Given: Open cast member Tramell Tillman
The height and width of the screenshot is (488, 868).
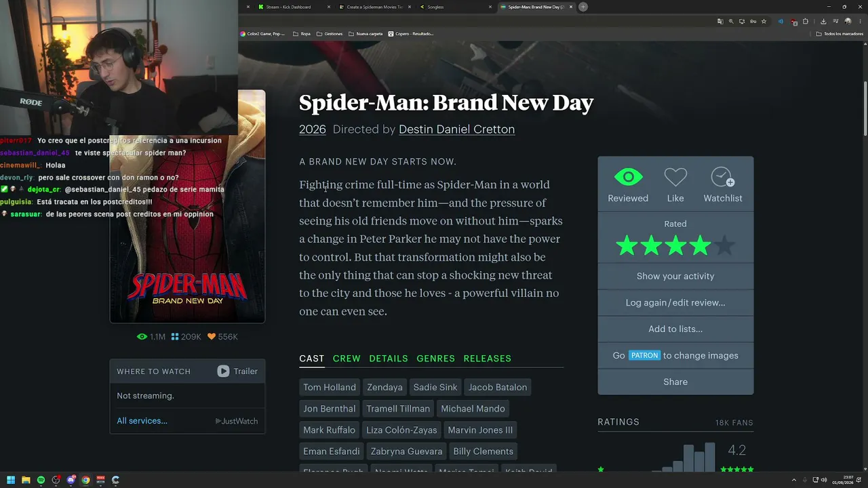Looking at the screenshot, I should (398, 409).
